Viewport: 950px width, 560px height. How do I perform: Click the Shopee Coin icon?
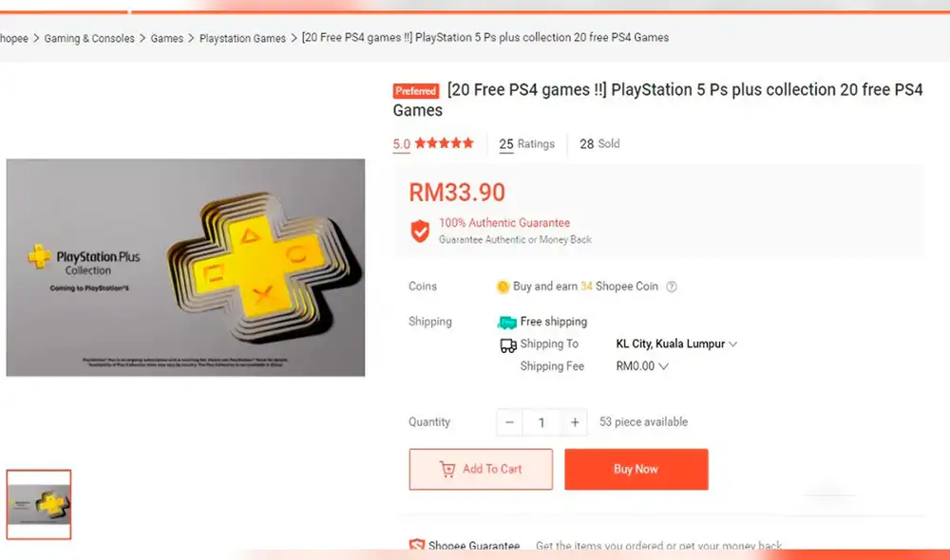pos(502,287)
